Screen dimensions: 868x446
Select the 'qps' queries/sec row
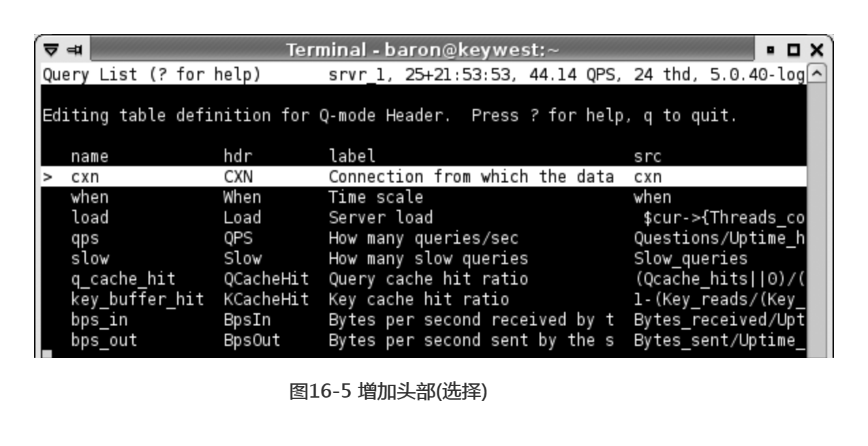[424, 238]
